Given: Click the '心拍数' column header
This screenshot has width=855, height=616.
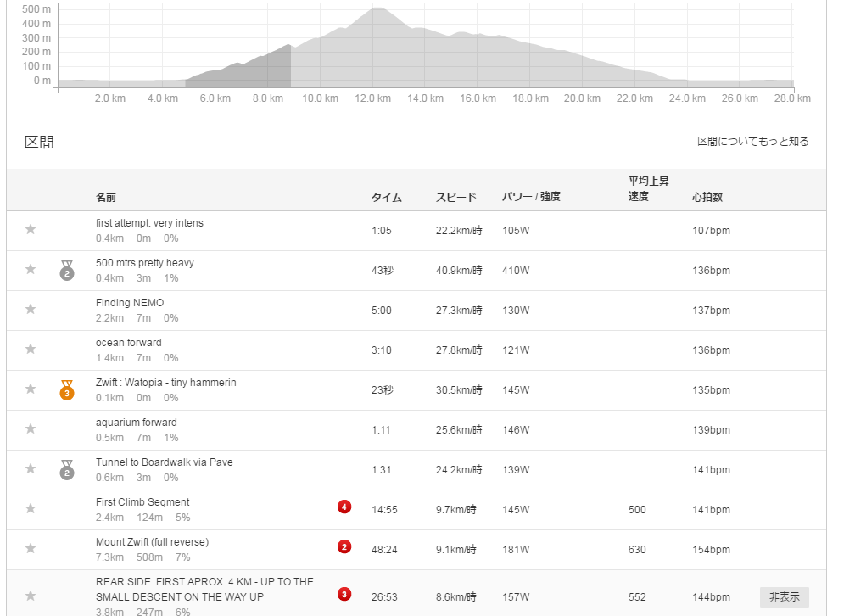Looking at the screenshot, I should pos(707,197).
